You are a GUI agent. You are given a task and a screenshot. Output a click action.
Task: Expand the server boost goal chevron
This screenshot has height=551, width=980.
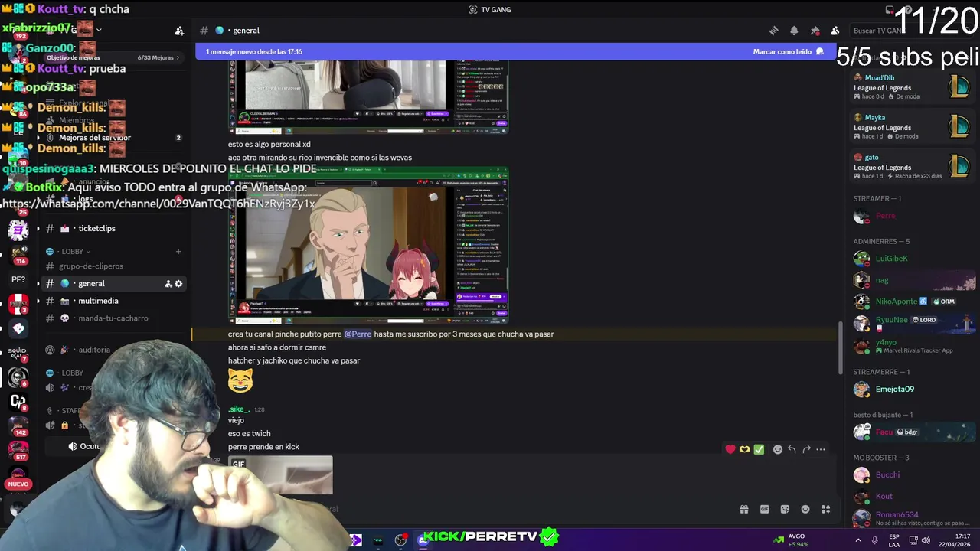coord(178,57)
